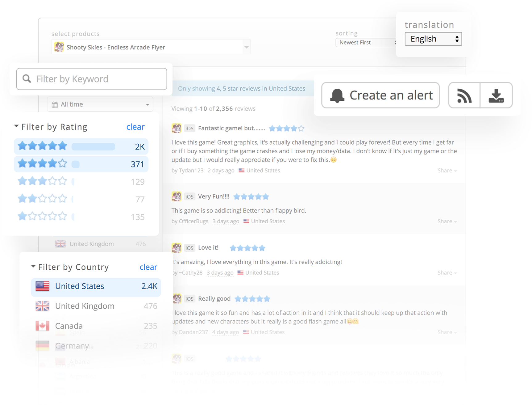Click the United Kingdom flag in country filter
Screen dimensions: 532x405
[x=42, y=306]
